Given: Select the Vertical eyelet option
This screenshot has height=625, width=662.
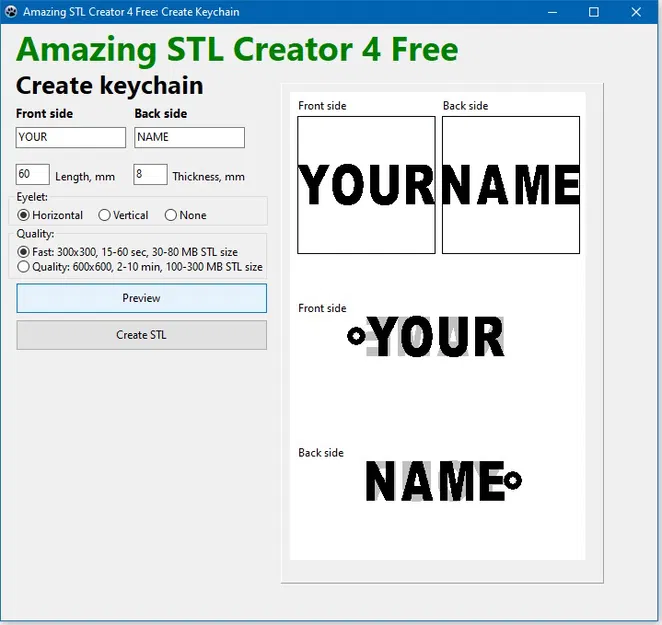Looking at the screenshot, I should pyautogui.click(x=123, y=215).
